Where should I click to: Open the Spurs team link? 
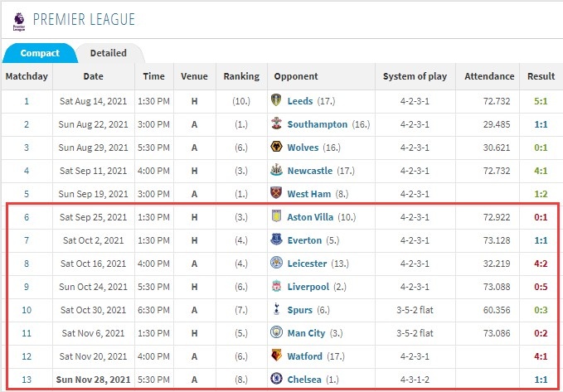pyautogui.click(x=300, y=310)
